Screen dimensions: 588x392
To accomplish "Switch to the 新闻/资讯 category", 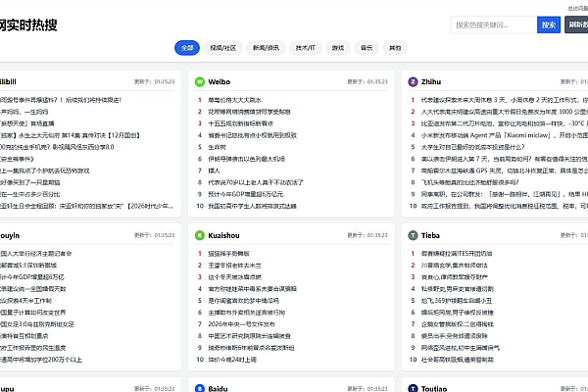I will pyautogui.click(x=266, y=48).
